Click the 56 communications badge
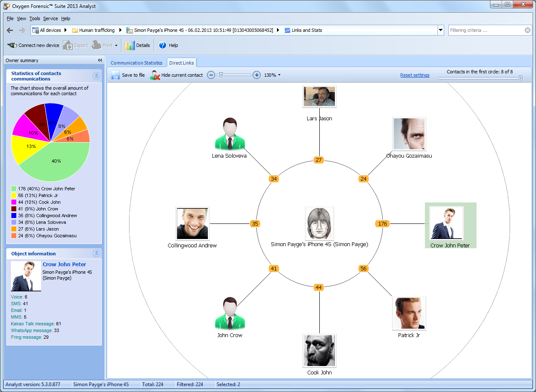Image resolution: width=536 pixels, height=392 pixels. (363, 268)
